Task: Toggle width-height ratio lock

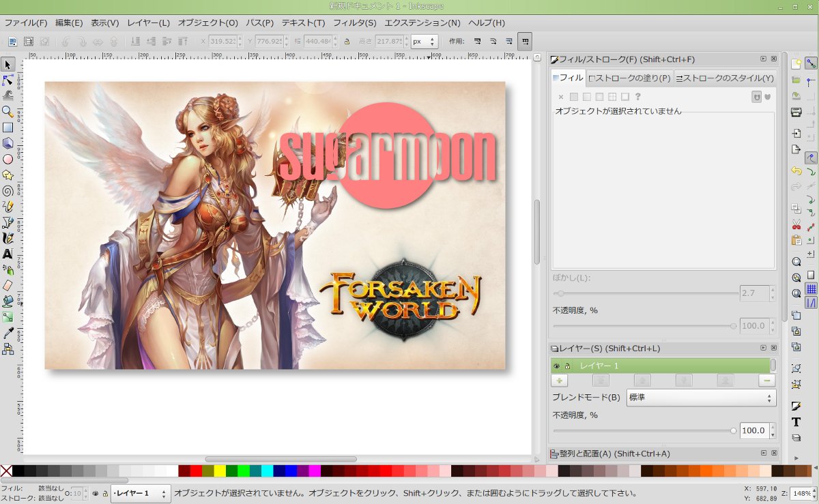Action: pos(347,42)
